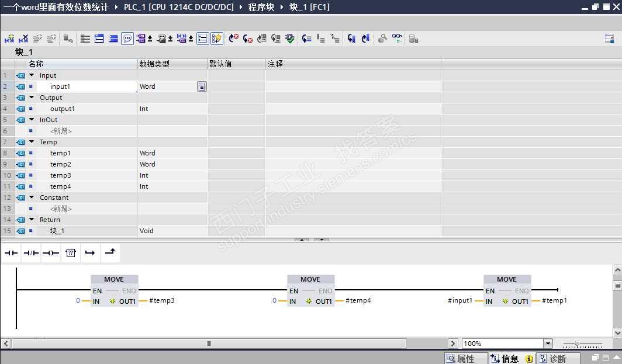Collapse the InOut section
This screenshot has width=622, height=364.
point(32,119)
